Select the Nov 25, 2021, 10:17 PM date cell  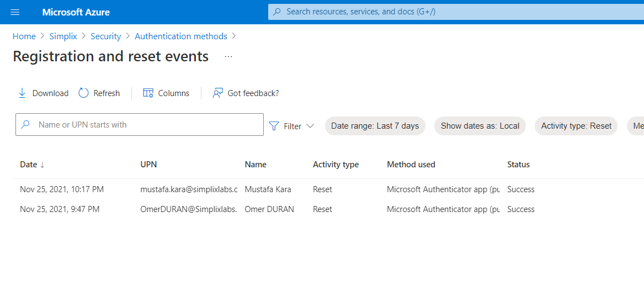click(x=62, y=189)
